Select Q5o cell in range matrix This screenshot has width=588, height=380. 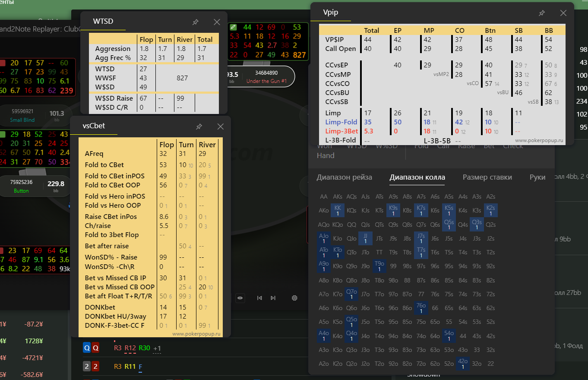point(351,322)
